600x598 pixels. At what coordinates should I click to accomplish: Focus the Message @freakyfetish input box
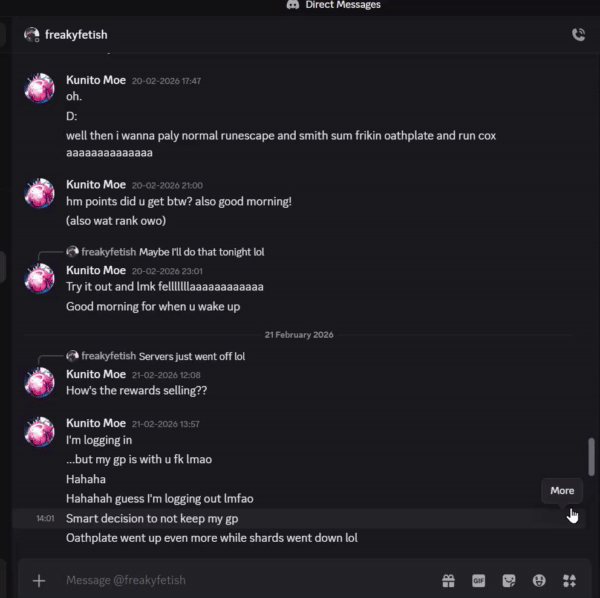coord(240,580)
